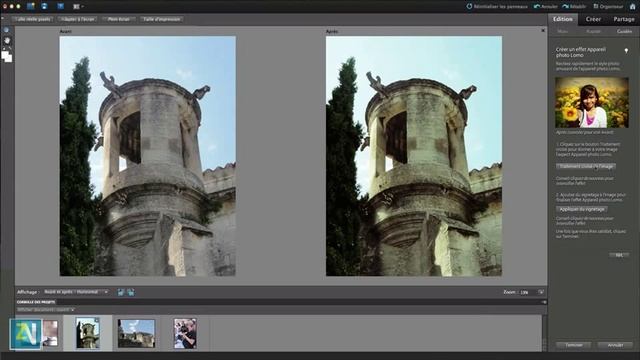640x360 pixels.
Task: Click the first blue icon in title bar
Action: click(31, 6)
